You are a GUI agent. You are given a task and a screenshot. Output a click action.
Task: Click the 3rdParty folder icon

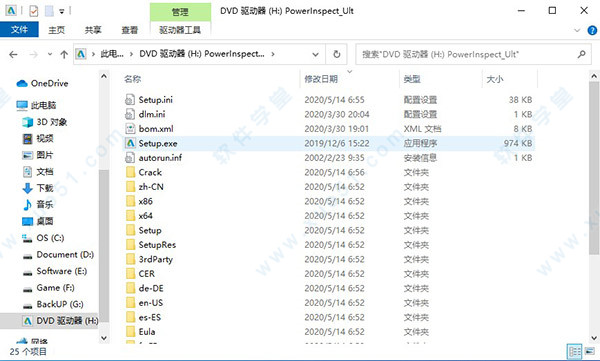pos(130,259)
